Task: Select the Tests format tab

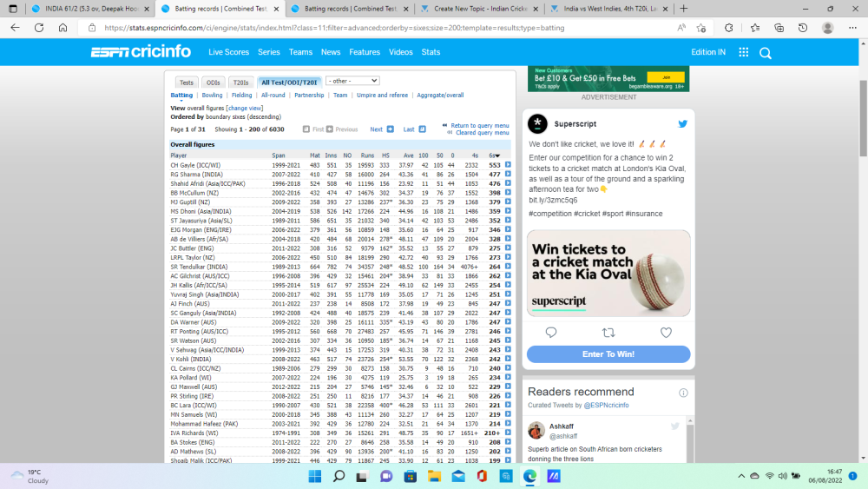Action: pyautogui.click(x=187, y=83)
